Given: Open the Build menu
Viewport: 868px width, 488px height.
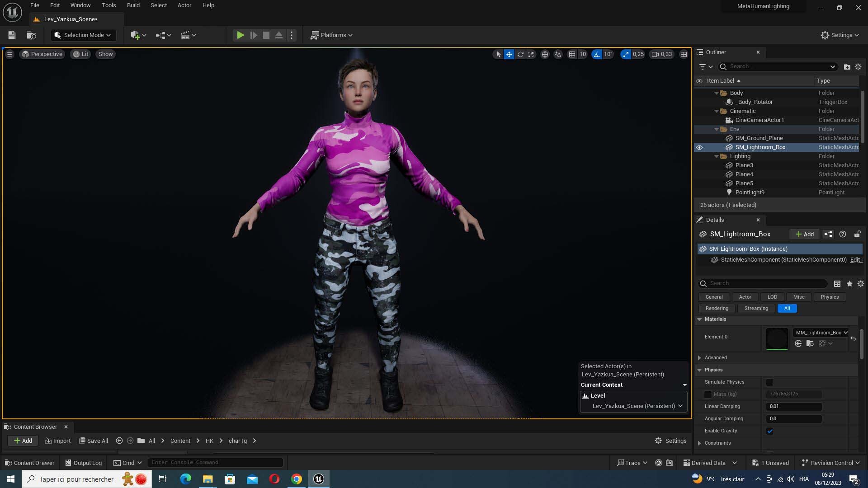Looking at the screenshot, I should (133, 5).
